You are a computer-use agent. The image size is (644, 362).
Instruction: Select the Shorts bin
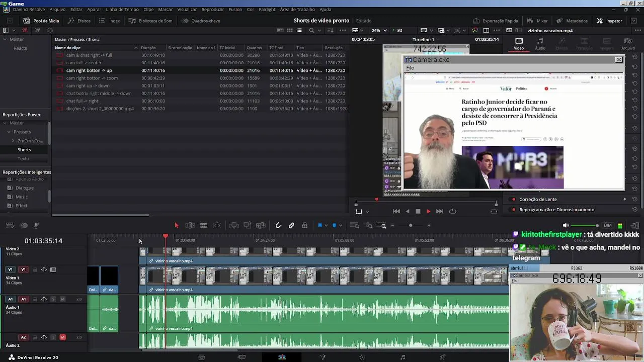24,150
